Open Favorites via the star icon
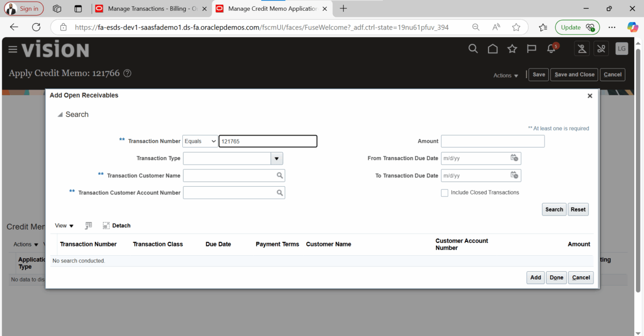Screen dimensions: 644x336 [x=512, y=48]
